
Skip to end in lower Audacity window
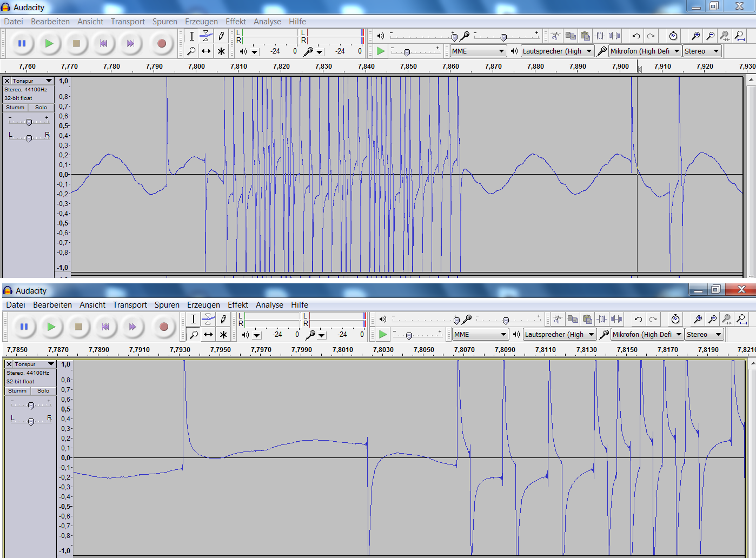point(132,327)
